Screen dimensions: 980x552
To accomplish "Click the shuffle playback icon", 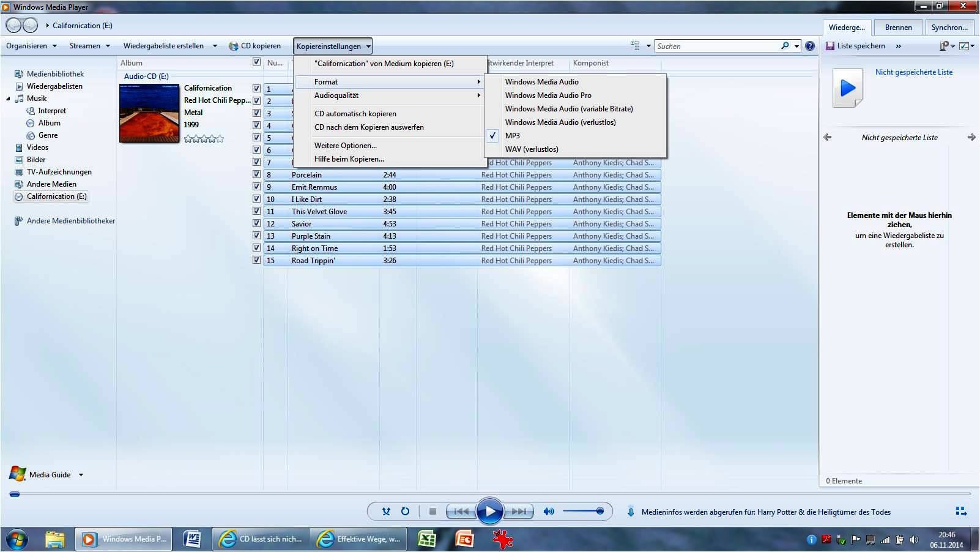I will (x=386, y=512).
